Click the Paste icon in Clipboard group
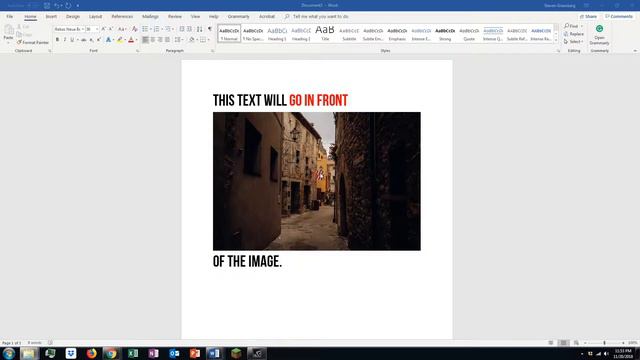 [9, 30]
